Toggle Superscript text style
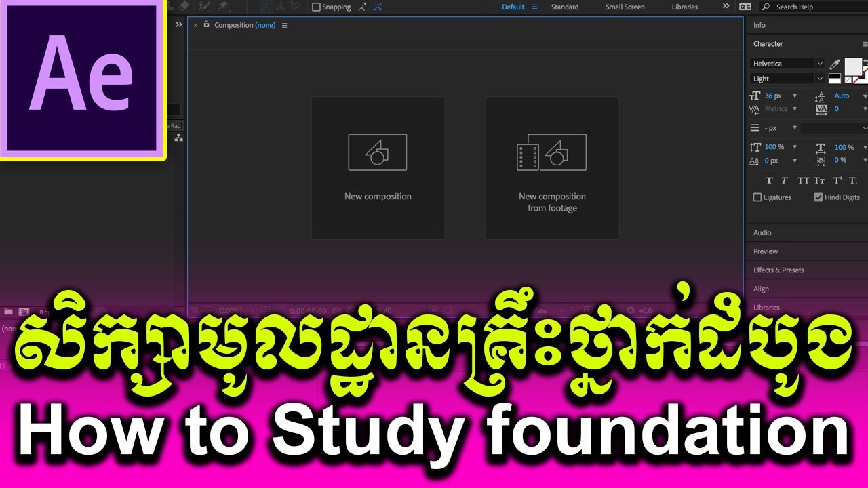This screenshot has height=488, width=868. pos(837,180)
